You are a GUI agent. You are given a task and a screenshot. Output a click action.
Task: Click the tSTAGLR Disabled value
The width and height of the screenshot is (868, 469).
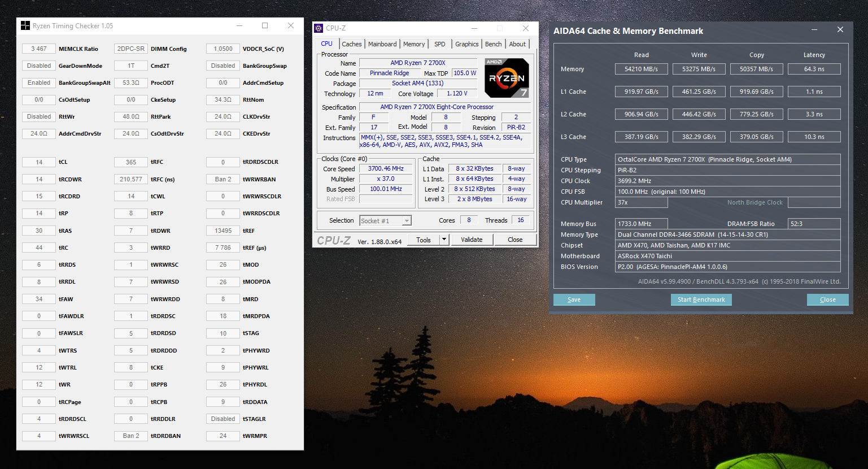(223, 419)
